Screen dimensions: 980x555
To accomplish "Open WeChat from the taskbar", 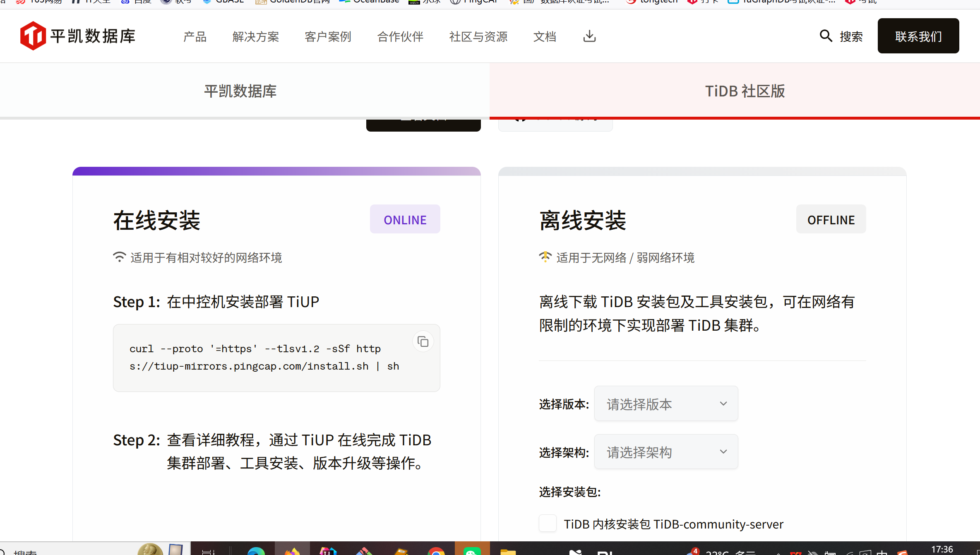I will point(472,550).
